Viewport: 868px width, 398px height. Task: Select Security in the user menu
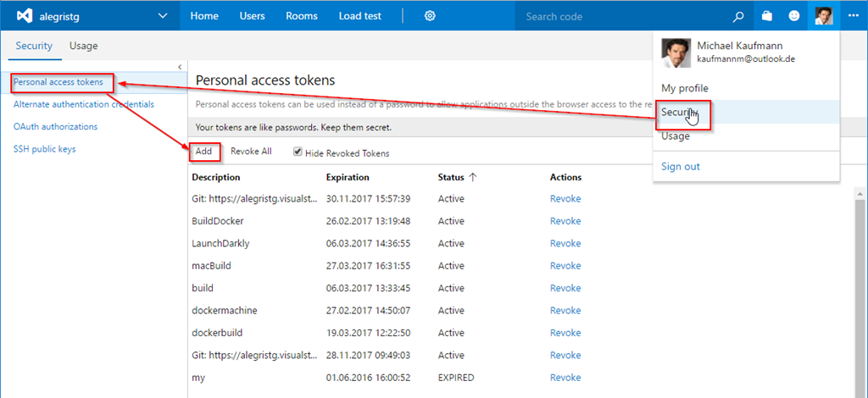678,112
